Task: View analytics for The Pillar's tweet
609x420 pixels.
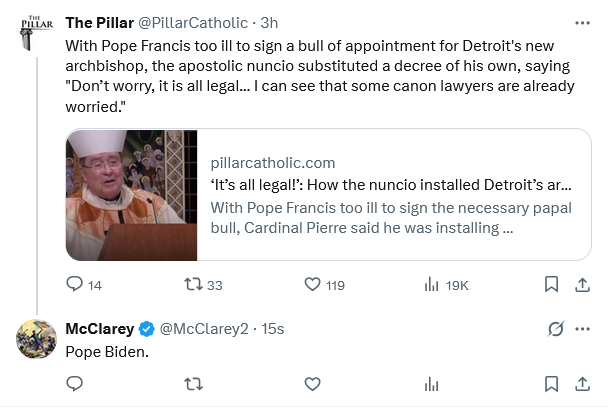Action: [432, 285]
